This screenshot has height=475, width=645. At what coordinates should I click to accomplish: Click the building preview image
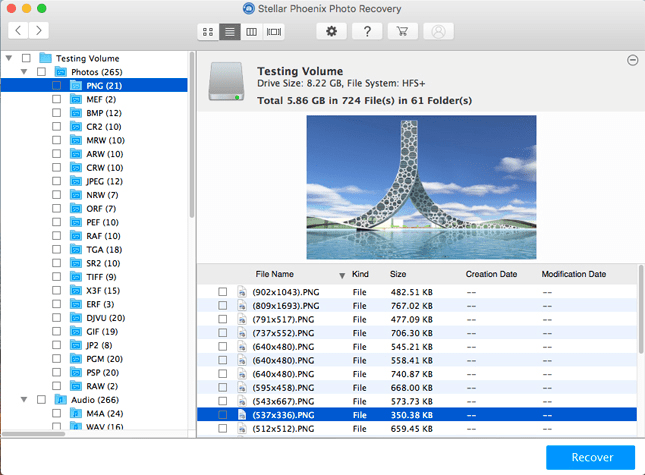[421, 187]
